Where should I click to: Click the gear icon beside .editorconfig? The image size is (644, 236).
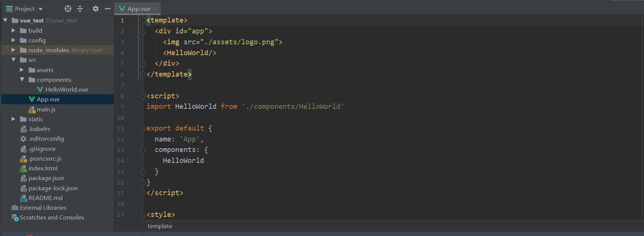click(x=23, y=139)
